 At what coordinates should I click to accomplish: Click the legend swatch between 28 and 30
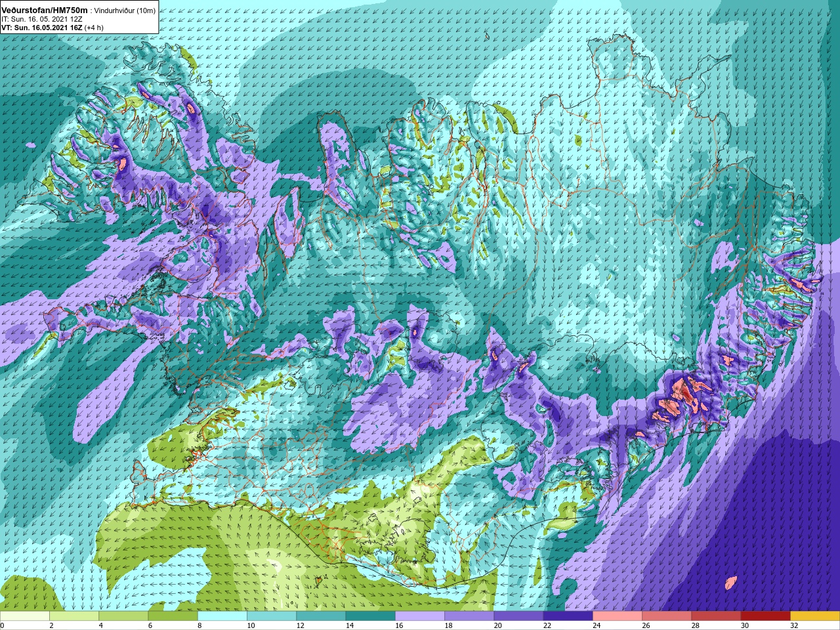coord(716,616)
